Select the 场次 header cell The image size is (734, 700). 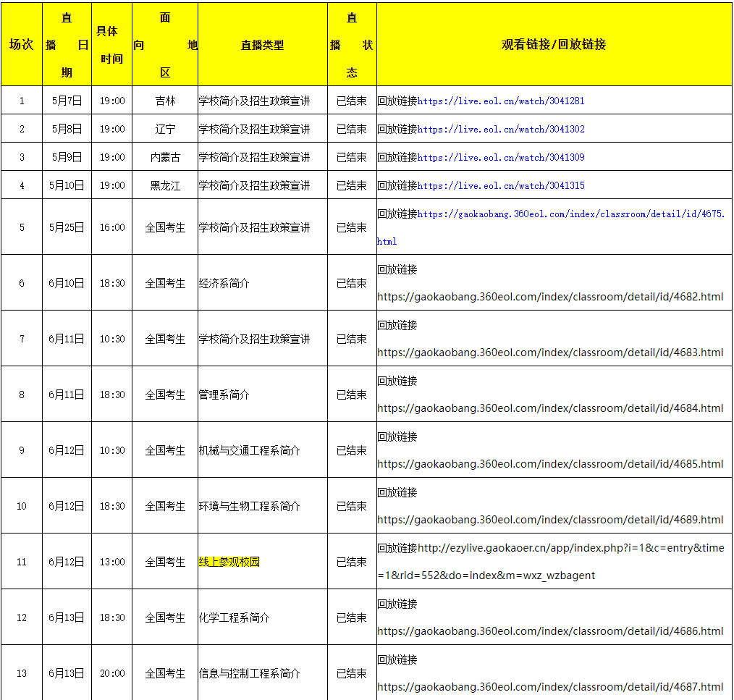tap(21, 45)
